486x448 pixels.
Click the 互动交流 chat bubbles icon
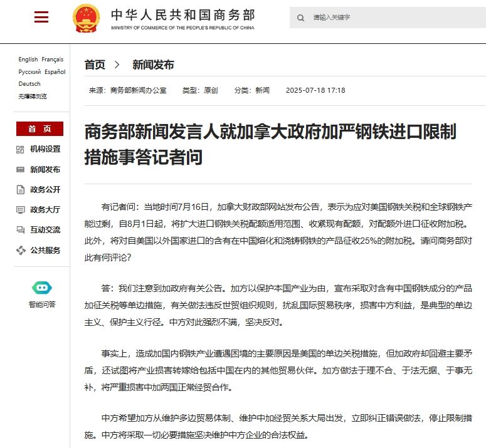pos(20,230)
